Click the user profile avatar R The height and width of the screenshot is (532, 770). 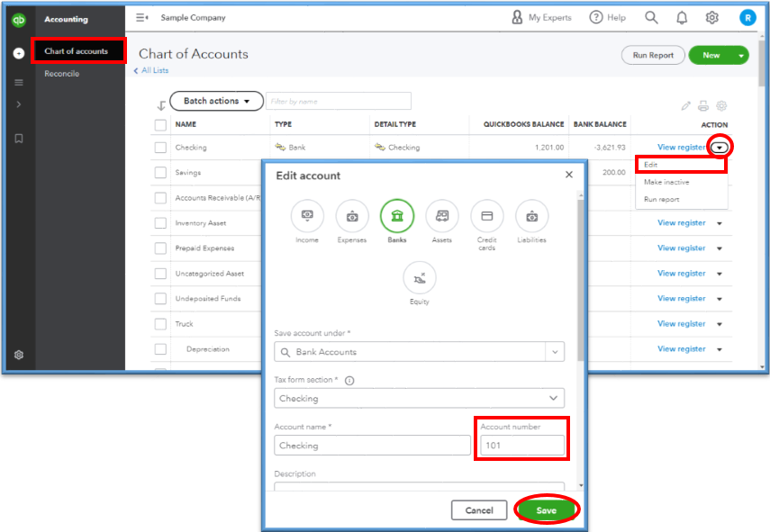pyautogui.click(x=747, y=18)
